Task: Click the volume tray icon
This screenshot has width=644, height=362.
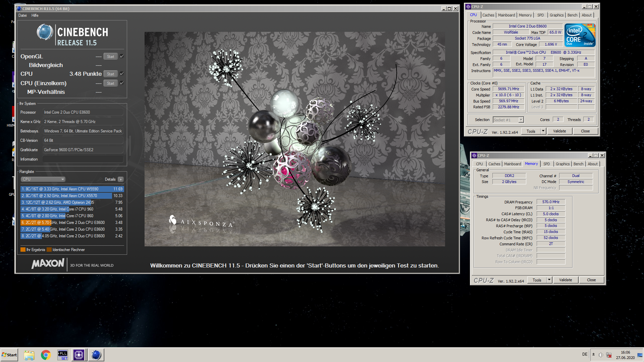Action: (x=601, y=355)
